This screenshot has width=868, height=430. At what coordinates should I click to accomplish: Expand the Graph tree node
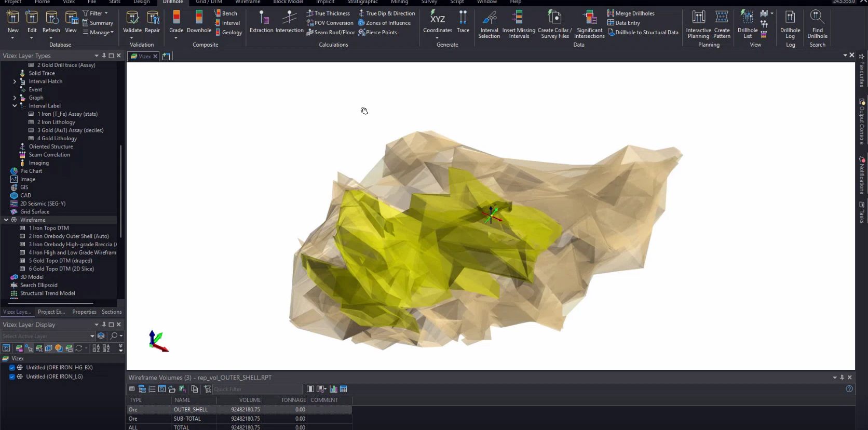click(x=15, y=98)
